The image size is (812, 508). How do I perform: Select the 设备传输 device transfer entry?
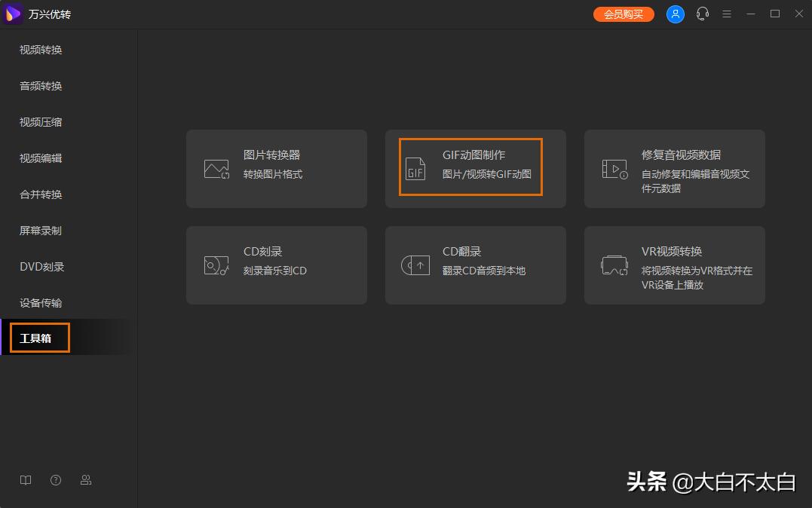click(x=39, y=302)
